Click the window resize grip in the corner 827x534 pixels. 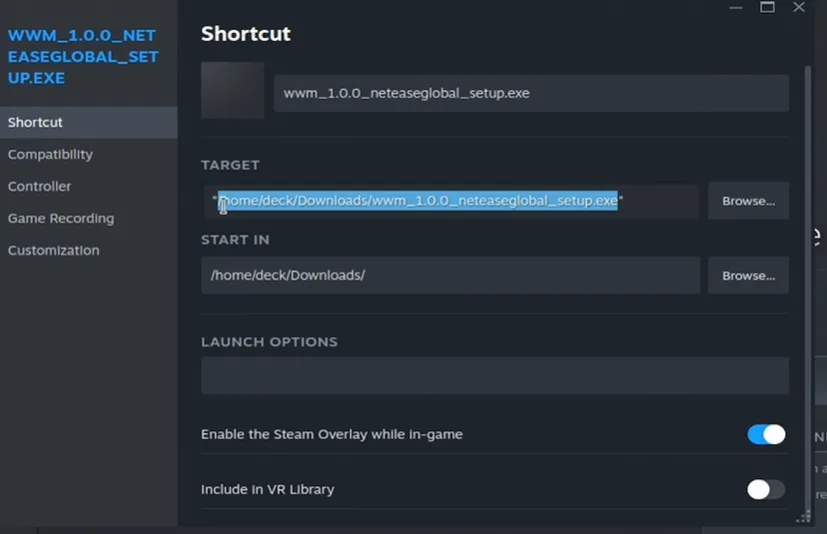[802, 516]
